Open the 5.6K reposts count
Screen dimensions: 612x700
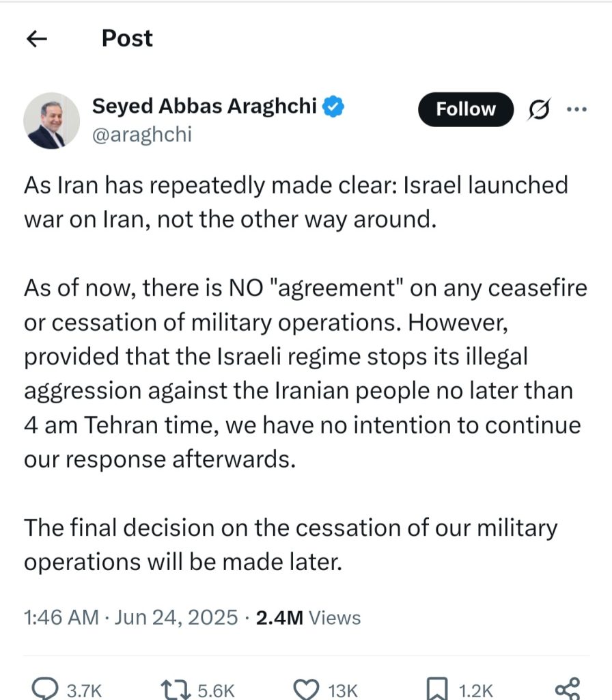216,690
